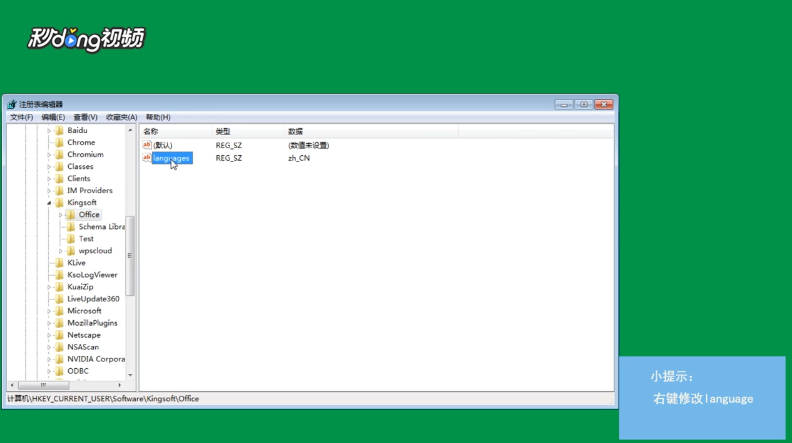This screenshot has width=792, height=443.
Task: Select the LiveUpdate360 key
Action: (93, 299)
